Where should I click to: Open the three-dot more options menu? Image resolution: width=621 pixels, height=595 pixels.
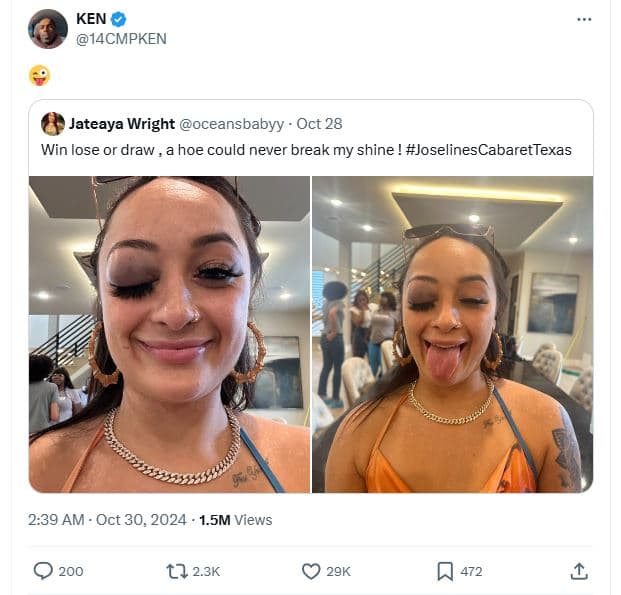coord(584,20)
